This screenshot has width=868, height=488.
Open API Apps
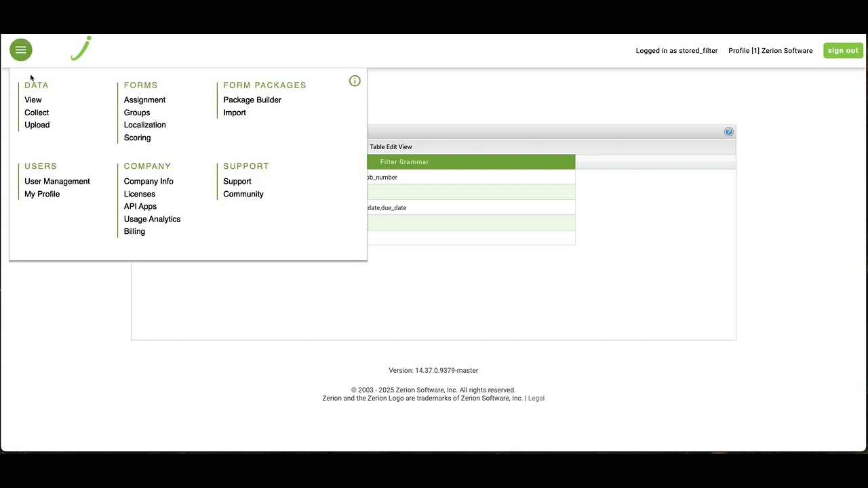pyautogui.click(x=140, y=206)
